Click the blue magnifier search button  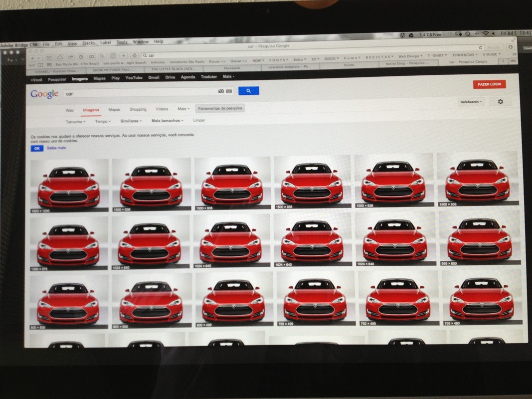(249, 91)
